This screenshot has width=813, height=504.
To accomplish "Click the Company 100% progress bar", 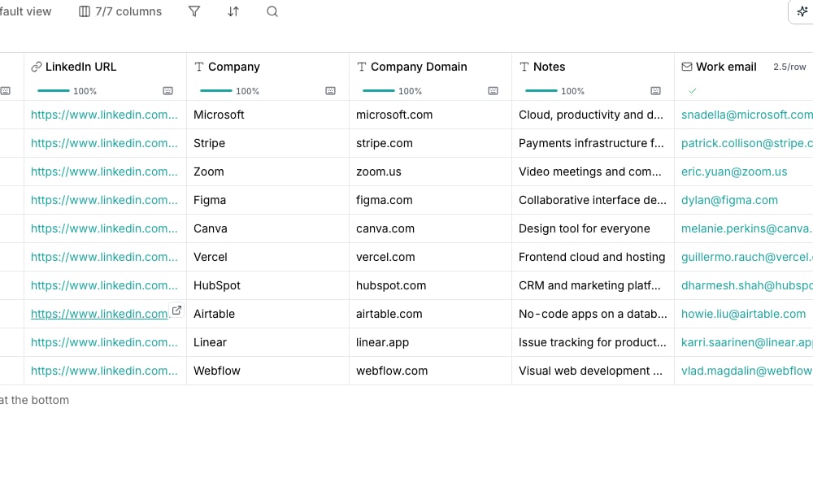I will (216, 91).
